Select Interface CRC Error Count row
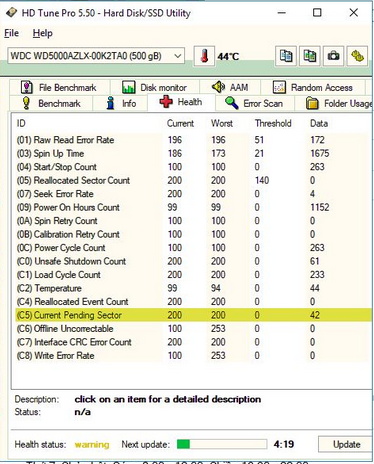This screenshot has width=374, height=464. click(x=193, y=342)
